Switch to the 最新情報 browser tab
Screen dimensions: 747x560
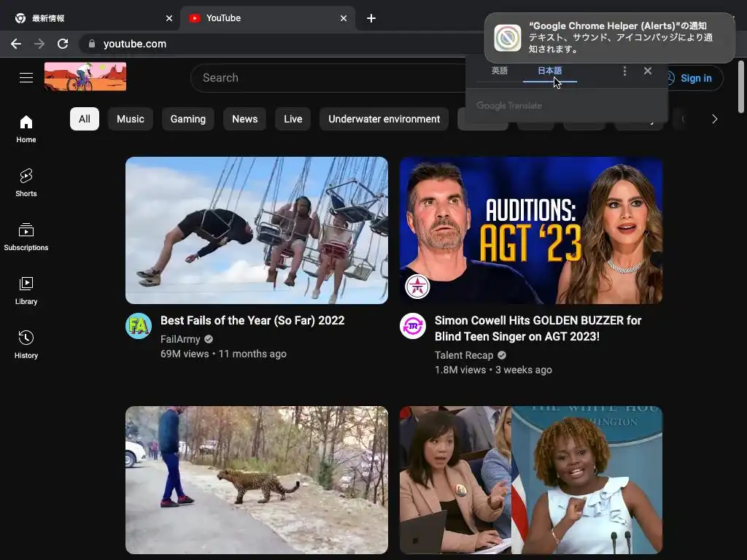[x=90, y=18]
